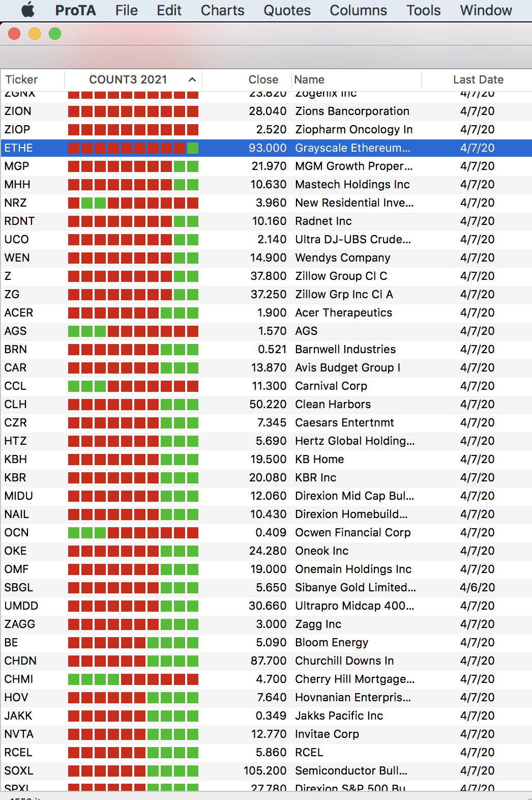This screenshot has height=800, width=532.
Task: Click the name Avis Budget Group I
Action: [347, 368]
